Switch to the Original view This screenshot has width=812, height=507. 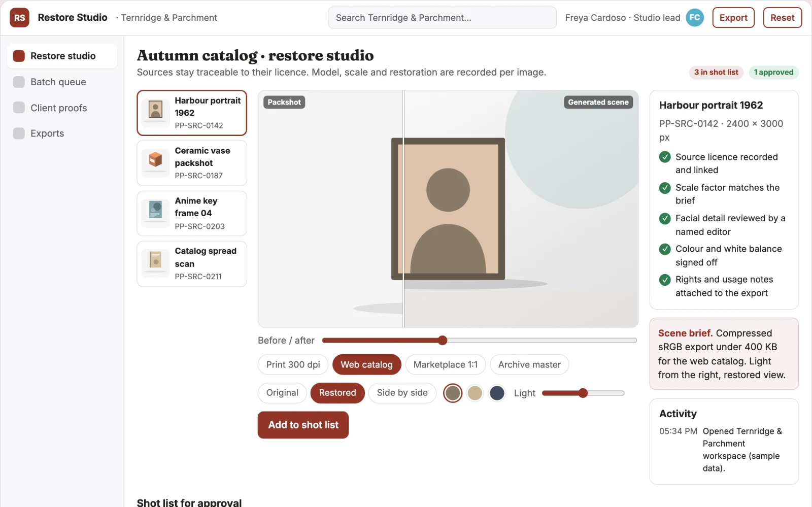click(x=282, y=393)
